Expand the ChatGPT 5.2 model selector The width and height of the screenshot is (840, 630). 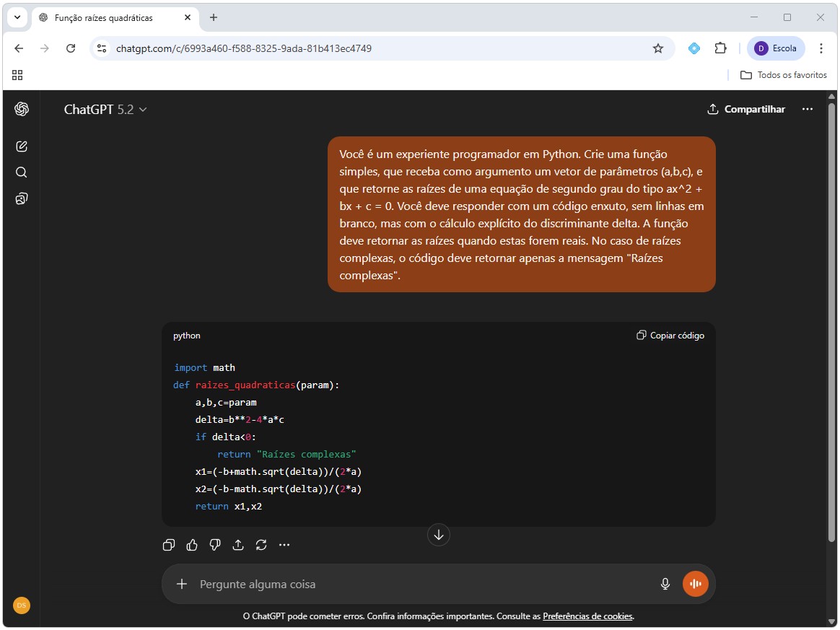pyautogui.click(x=105, y=110)
